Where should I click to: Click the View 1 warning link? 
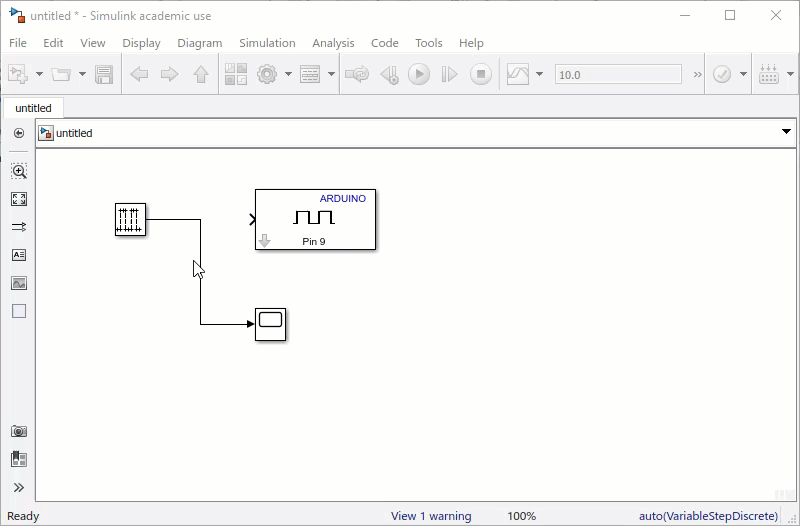tap(431, 516)
